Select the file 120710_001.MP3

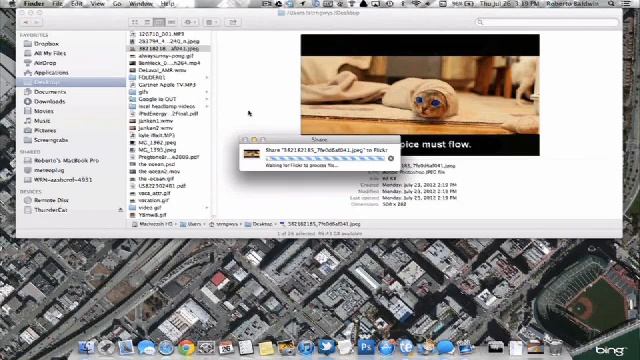coord(161,34)
